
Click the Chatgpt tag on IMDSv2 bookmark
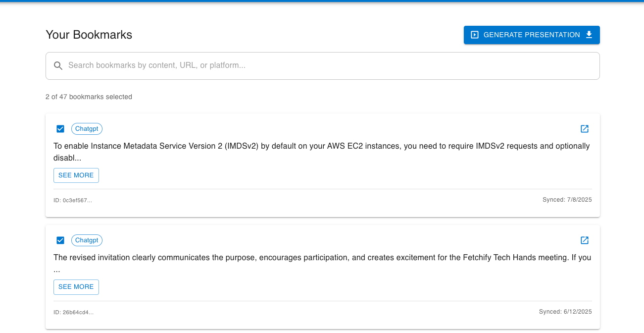click(87, 129)
